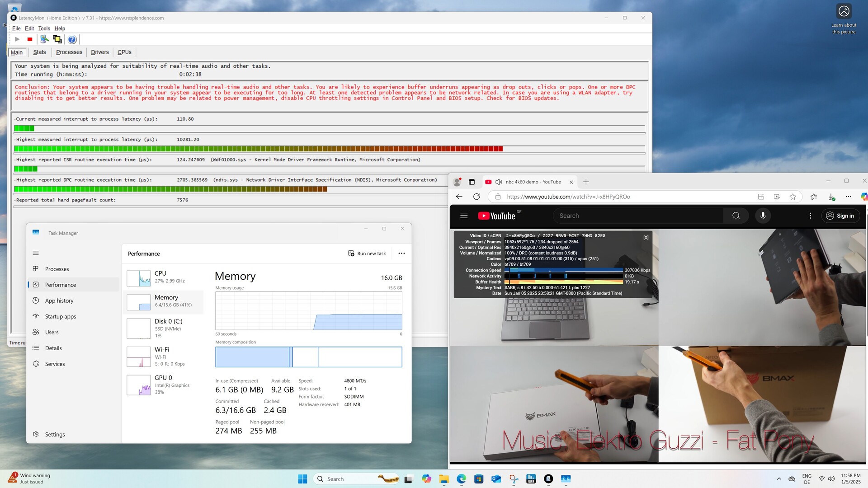Add page to favorites with star icon

click(x=793, y=197)
